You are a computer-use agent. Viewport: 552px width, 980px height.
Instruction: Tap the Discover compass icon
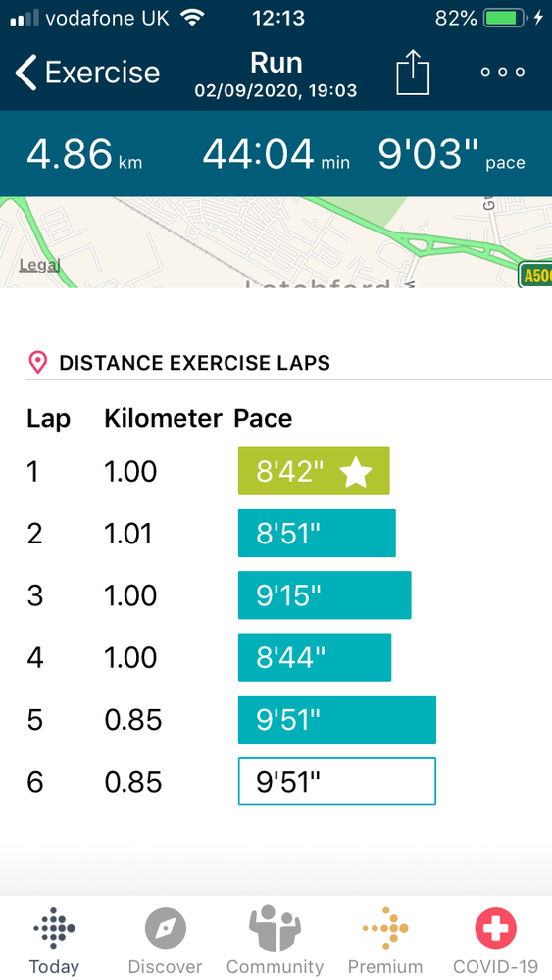tap(166, 928)
